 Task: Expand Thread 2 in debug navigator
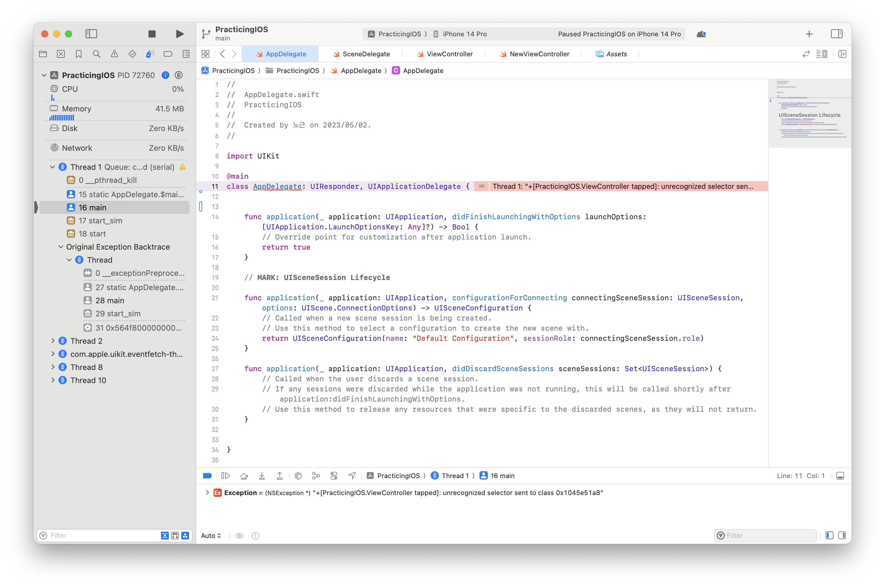(x=52, y=341)
